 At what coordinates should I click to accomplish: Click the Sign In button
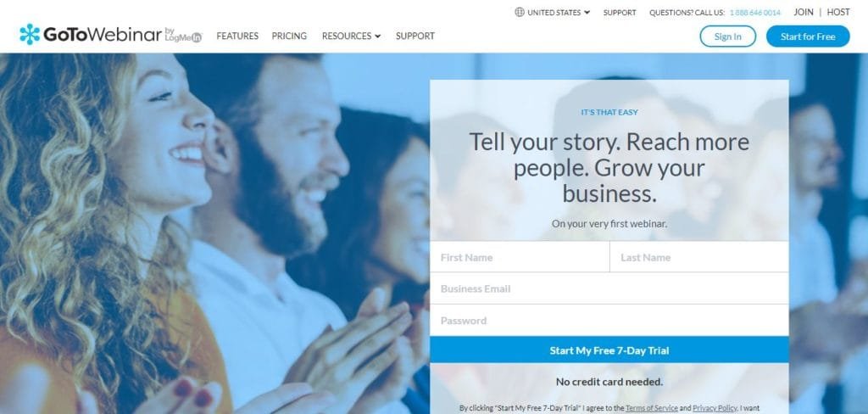pyautogui.click(x=727, y=36)
